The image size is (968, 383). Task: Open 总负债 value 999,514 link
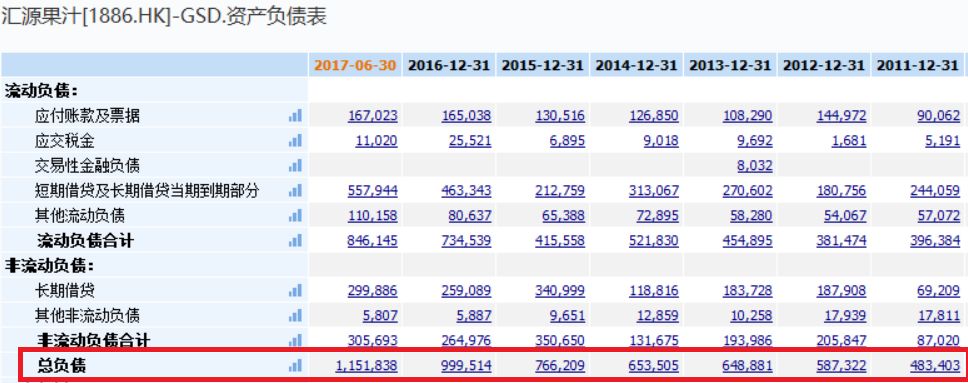click(x=467, y=366)
